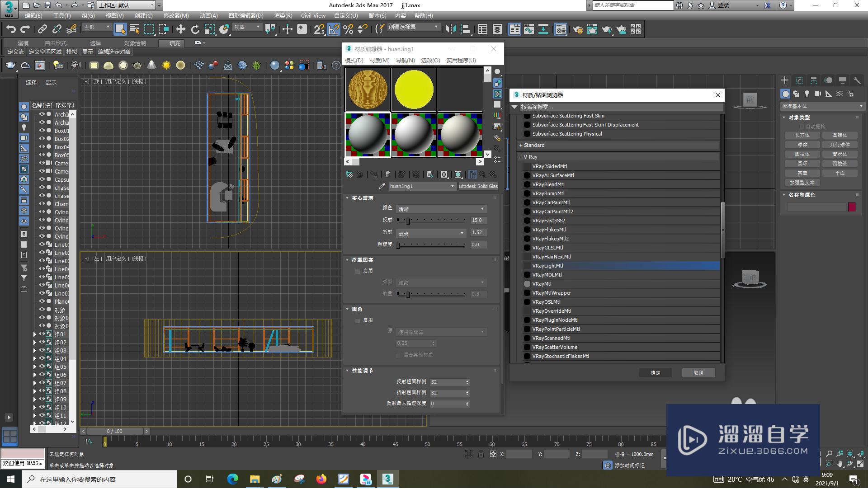Click 实用程序 menu in material editor
Screen dimensions: 868x489
462,60
